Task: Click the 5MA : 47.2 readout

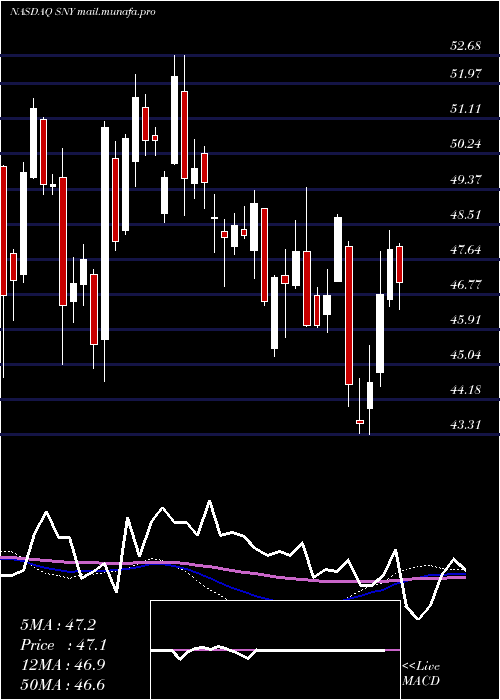Action: pos(58,625)
